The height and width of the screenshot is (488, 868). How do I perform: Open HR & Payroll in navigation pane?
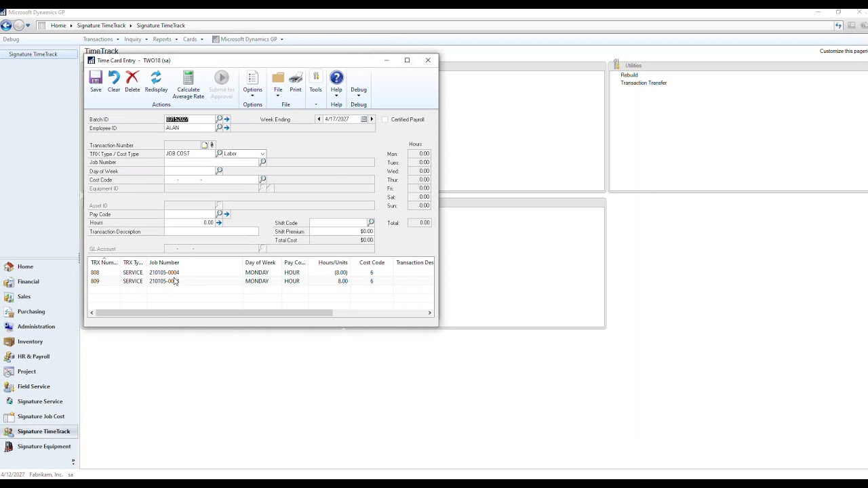[33, 357]
